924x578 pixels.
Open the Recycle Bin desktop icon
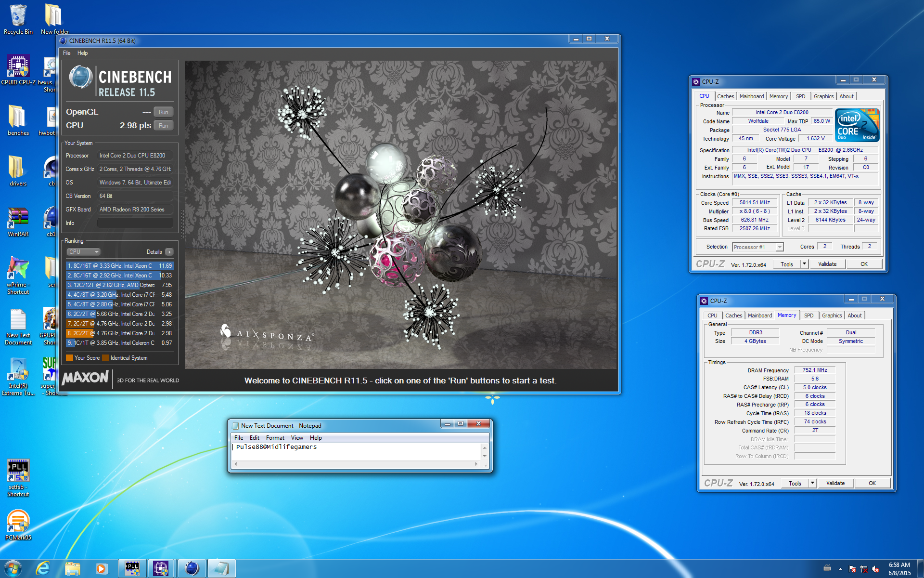(18, 19)
